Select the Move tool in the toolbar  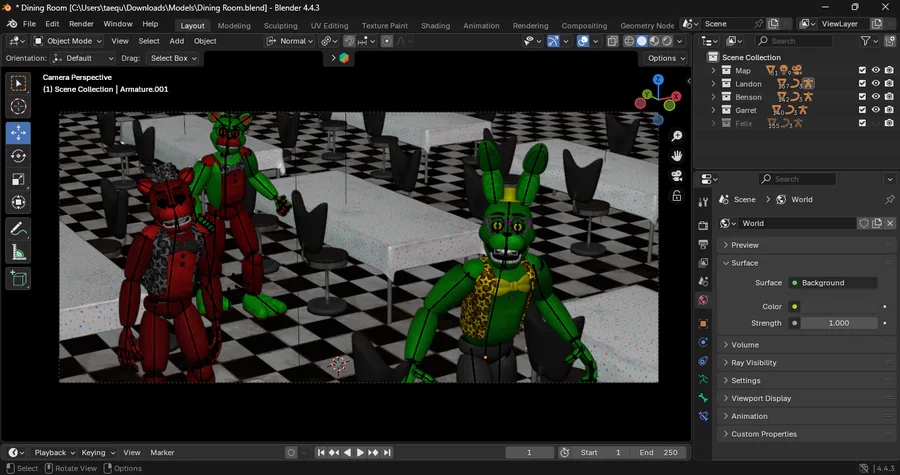(x=18, y=132)
